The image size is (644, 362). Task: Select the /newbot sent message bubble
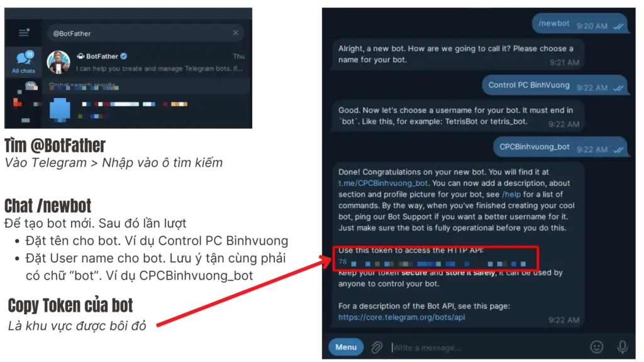coord(580,25)
